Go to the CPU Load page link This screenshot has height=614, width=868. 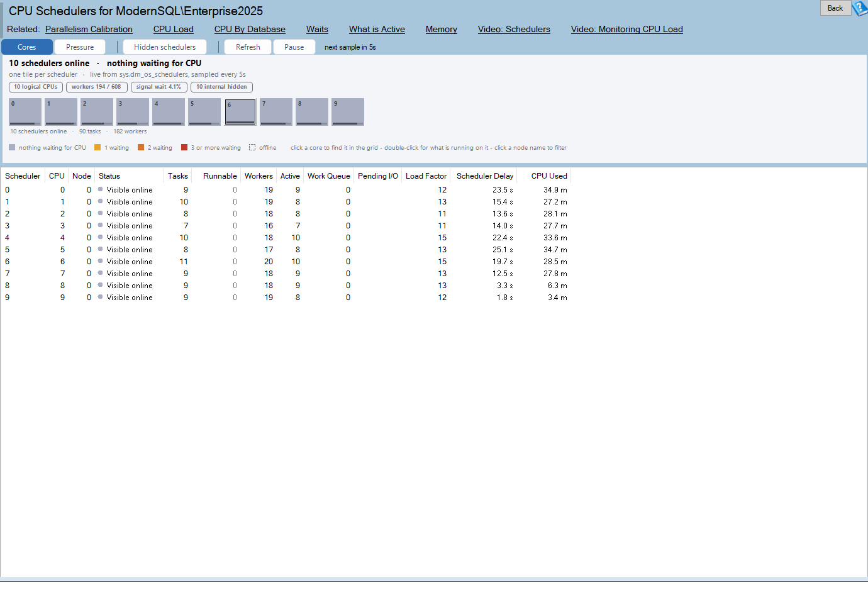pyautogui.click(x=174, y=29)
